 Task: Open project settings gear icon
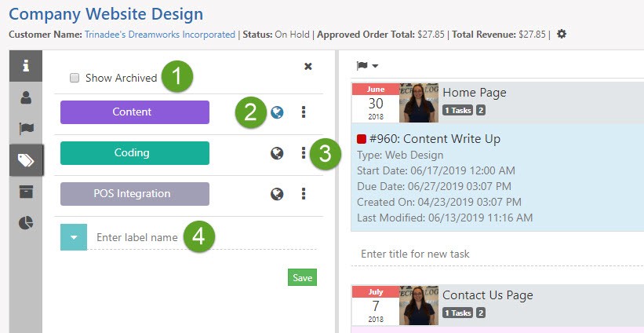click(562, 35)
